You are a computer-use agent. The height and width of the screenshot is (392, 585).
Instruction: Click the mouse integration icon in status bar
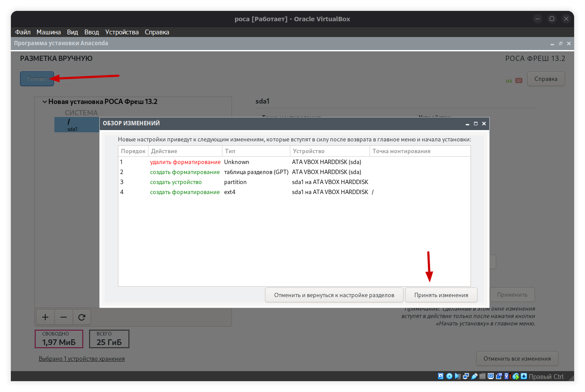(x=516, y=376)
